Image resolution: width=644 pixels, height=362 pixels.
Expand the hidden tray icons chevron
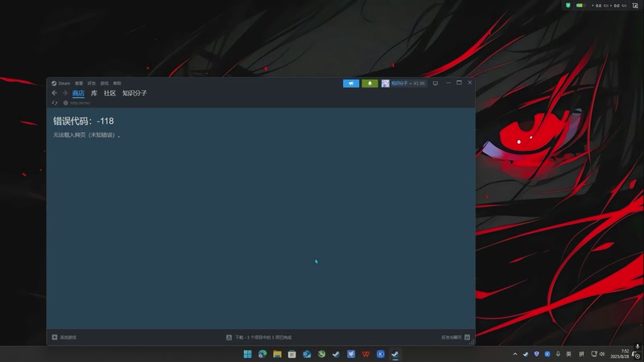pos(515,354)
